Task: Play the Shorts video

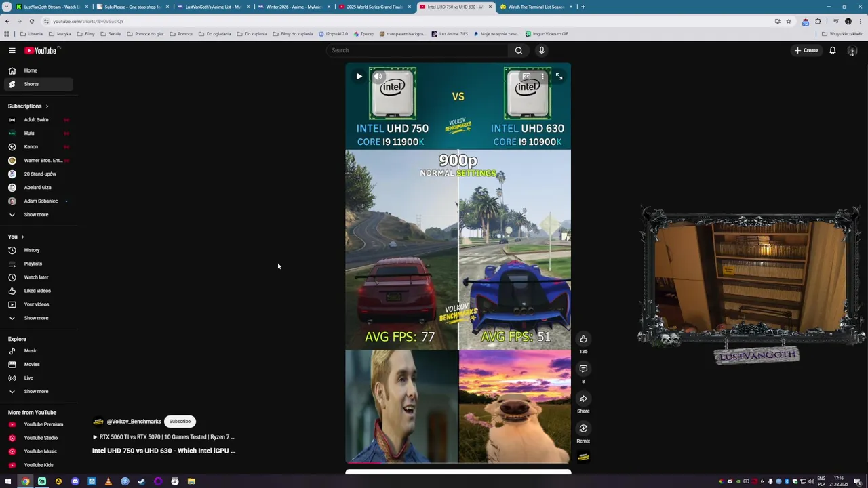Action: coord(359,77)
